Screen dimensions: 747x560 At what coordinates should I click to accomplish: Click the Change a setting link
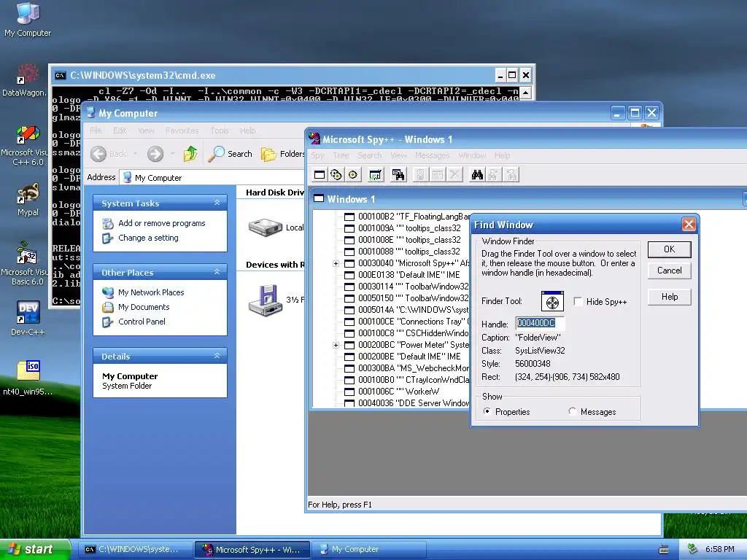[148, 238]
